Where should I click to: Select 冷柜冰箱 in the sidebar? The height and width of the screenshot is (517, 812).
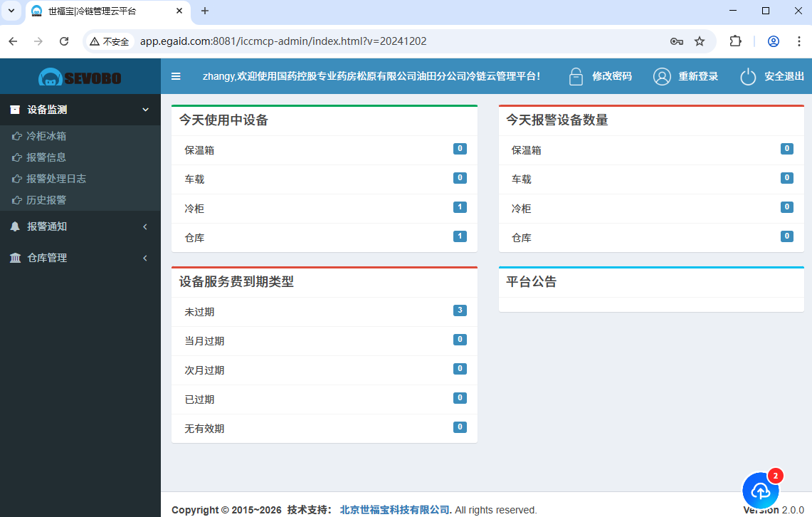pyautogui.click(x=46, y=136)
